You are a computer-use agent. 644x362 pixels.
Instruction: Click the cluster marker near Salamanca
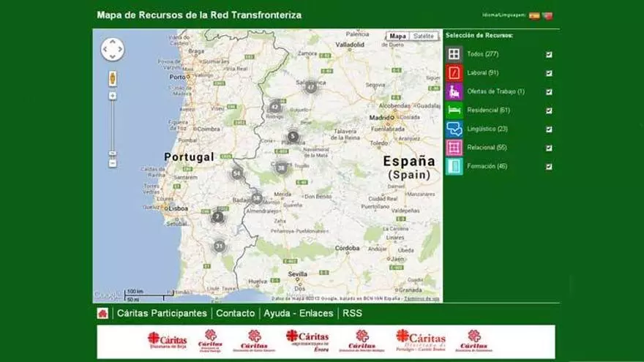pos(311,87)
